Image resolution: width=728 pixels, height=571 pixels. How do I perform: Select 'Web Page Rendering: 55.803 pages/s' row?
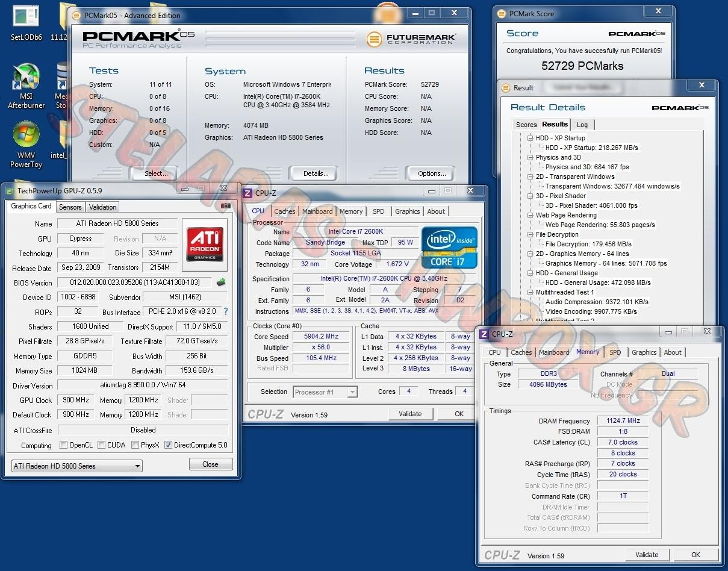click(600, 225)
